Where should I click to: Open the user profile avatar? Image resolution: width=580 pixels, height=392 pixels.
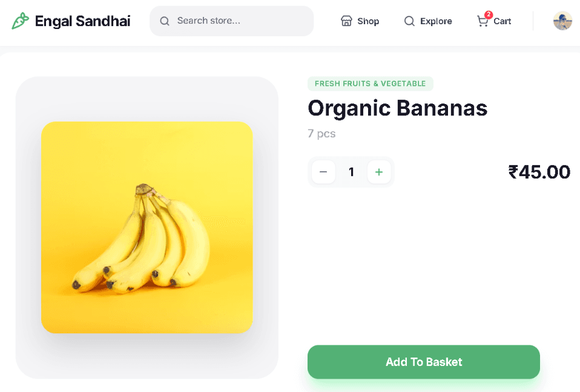click(562, 21)
